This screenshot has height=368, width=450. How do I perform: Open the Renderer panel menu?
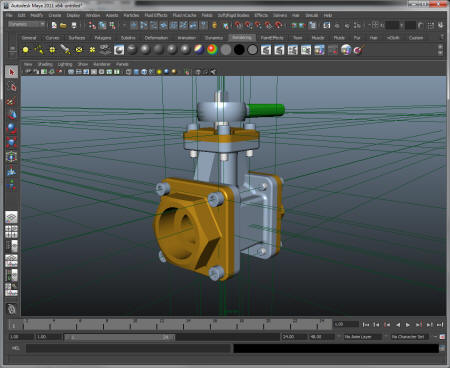point(102,64)
